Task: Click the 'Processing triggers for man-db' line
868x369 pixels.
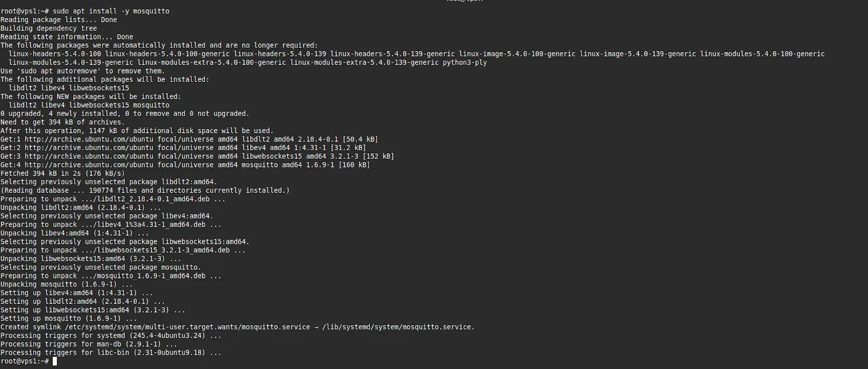Action: point(88,344)
